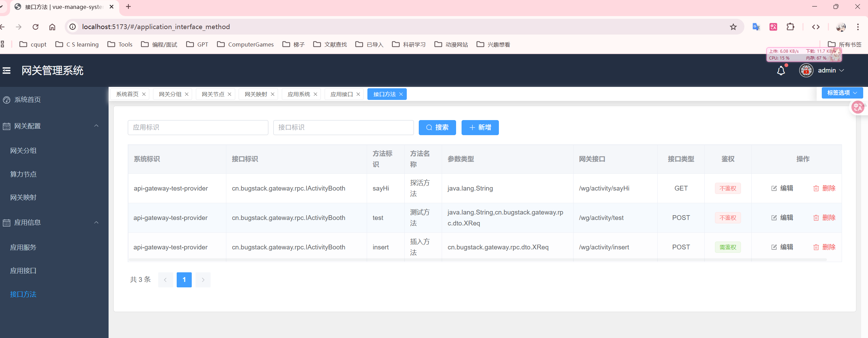Open the admin user dropdown
The image size is (868, 338).
[831, 70]
